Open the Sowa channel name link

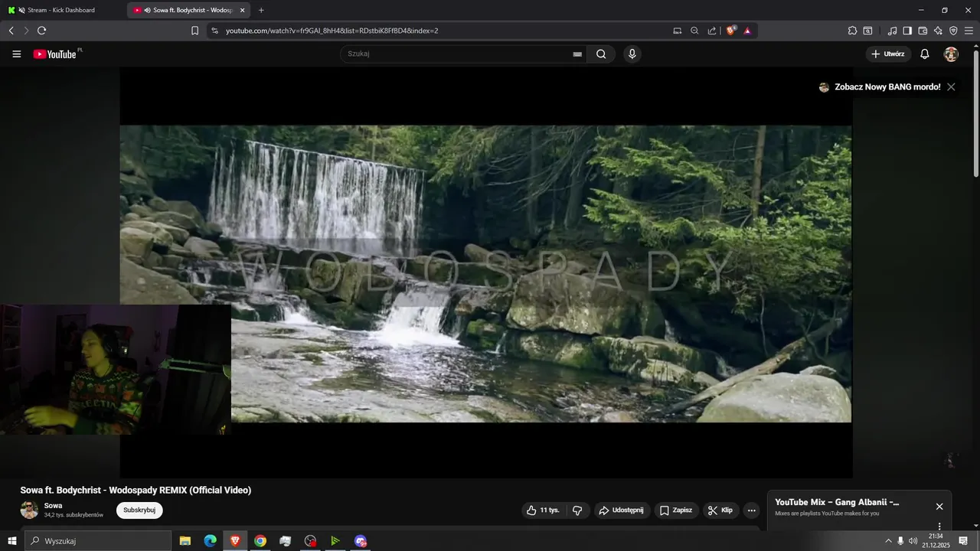coord(53,506)
